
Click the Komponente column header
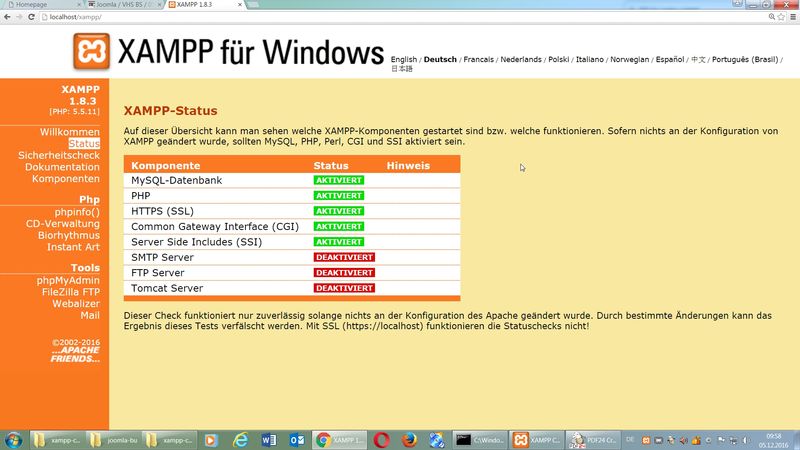(x=165, y=166)
